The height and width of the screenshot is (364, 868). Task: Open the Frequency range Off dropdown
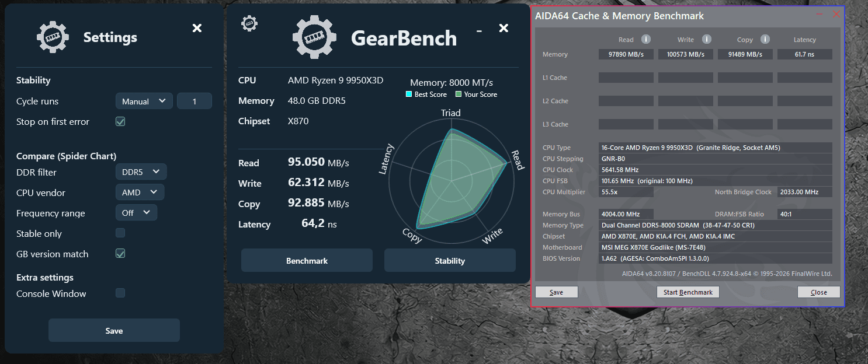point(136,212)
